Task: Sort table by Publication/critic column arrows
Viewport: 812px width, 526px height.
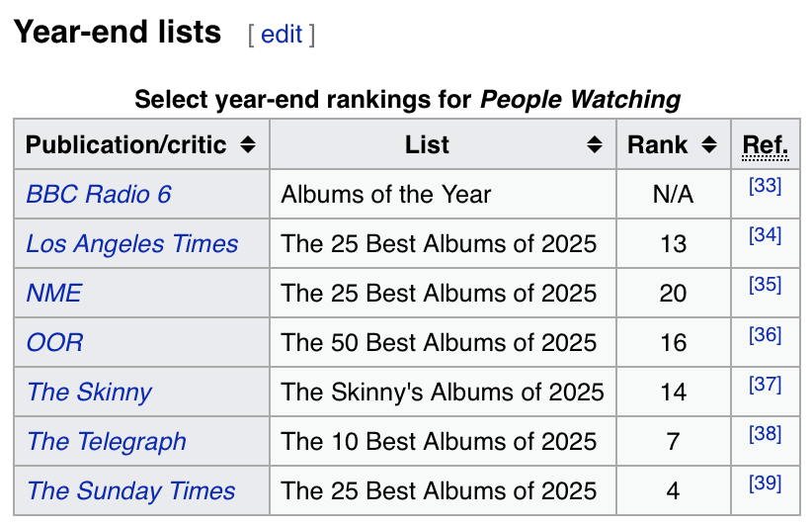Action: (x=248, y=145)
